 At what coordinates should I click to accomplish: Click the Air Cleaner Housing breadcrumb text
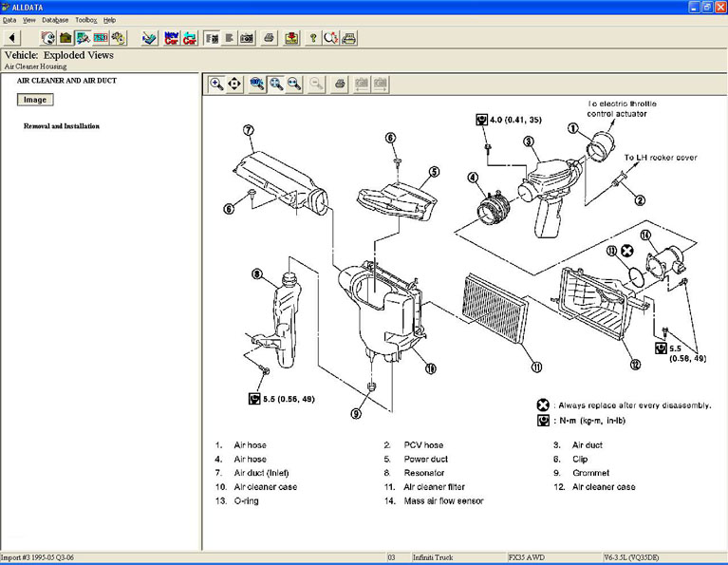tap(35, 67)
